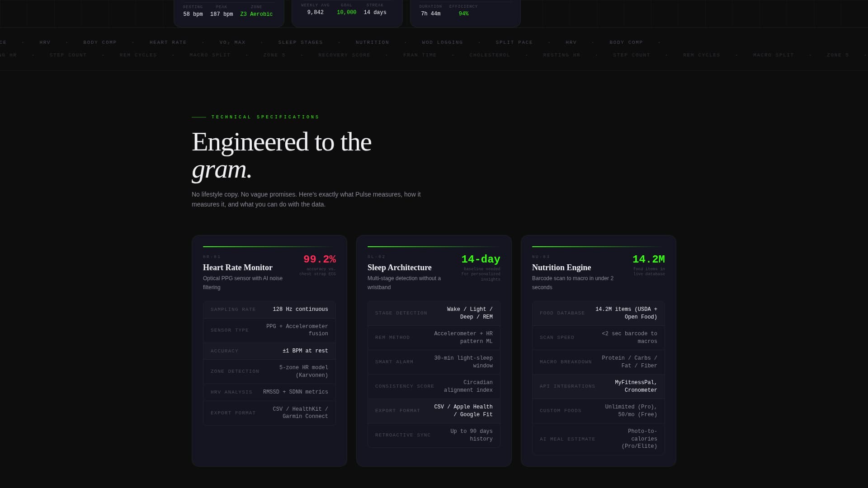
Task: Click the REM METHOD row label
Action: 392,338
